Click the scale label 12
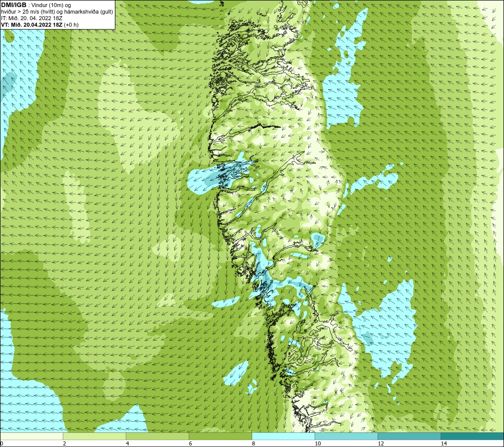Image resolution: width=504 pixels, height=447 pixels. click(381, 443)
